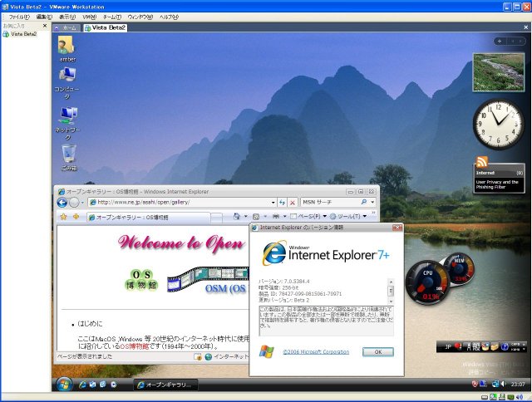Expand the Print dropdown arrow

point(284,216)
